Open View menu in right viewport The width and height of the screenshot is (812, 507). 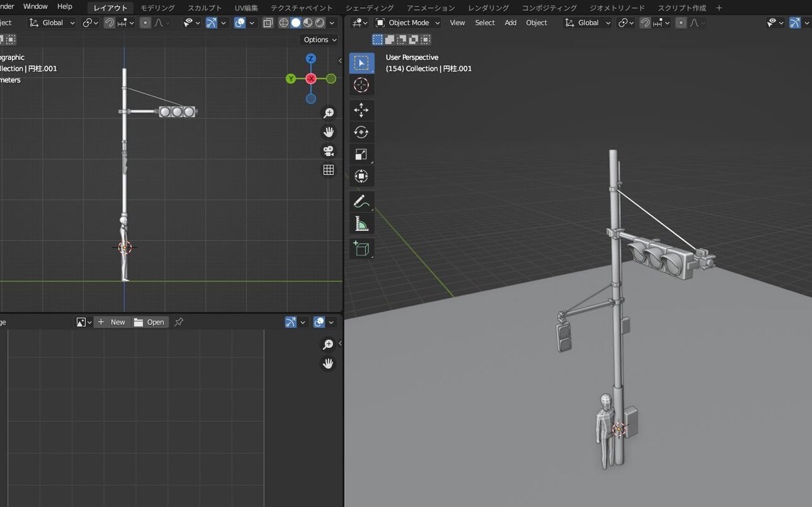[x=457, y=23]
